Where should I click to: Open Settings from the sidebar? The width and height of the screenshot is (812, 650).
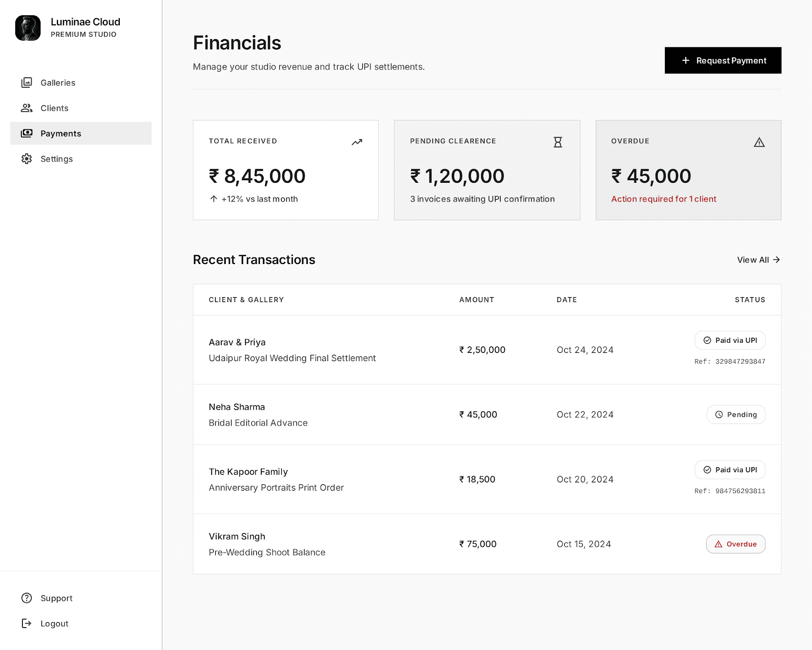(81, 159)
